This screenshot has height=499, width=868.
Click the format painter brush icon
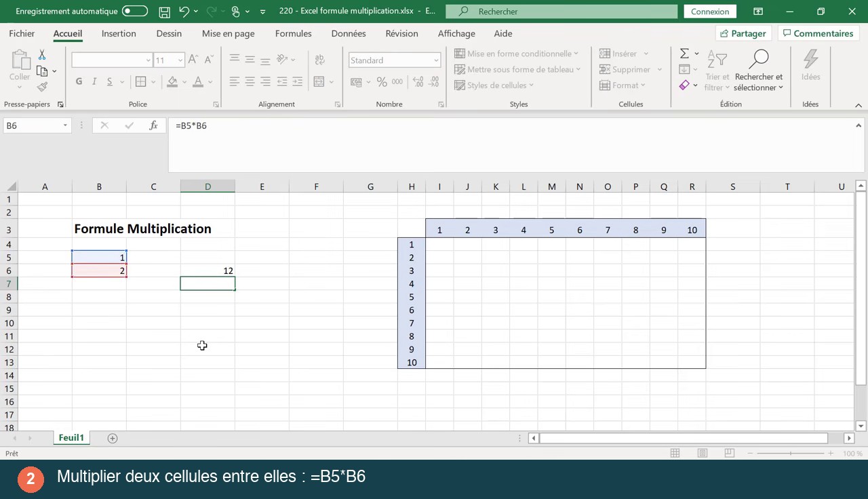pos(42,87)
